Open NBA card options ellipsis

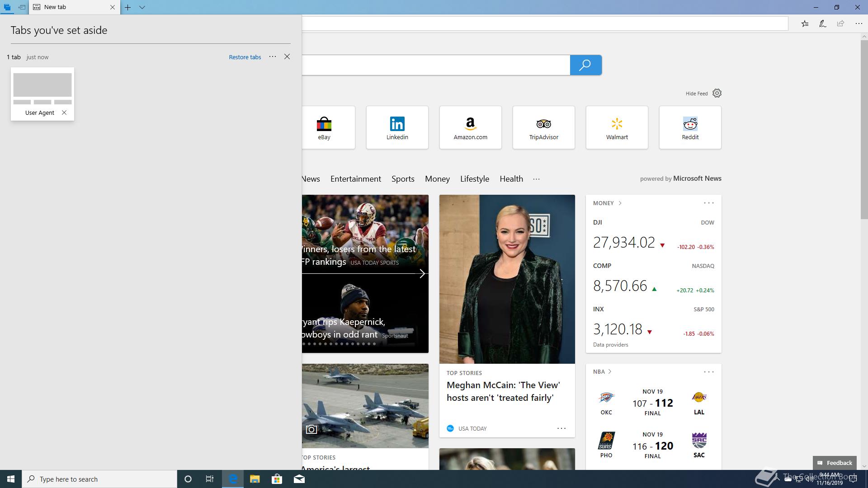click(x=709, y=372)
